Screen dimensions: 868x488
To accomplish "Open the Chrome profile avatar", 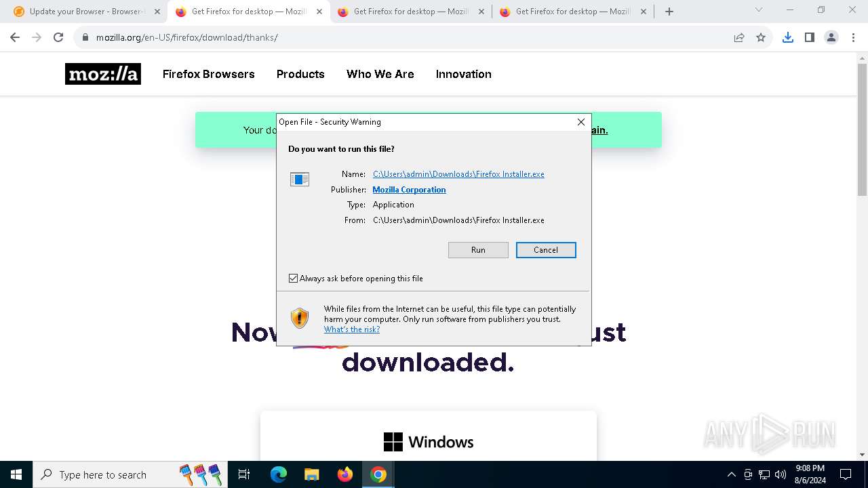I will coord(831,37).
